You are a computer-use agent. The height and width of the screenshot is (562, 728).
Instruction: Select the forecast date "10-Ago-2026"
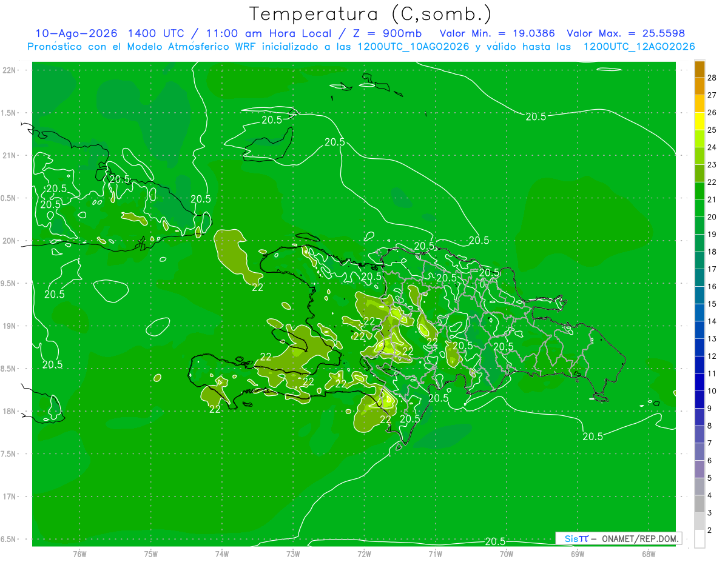[x=76, y=33]
